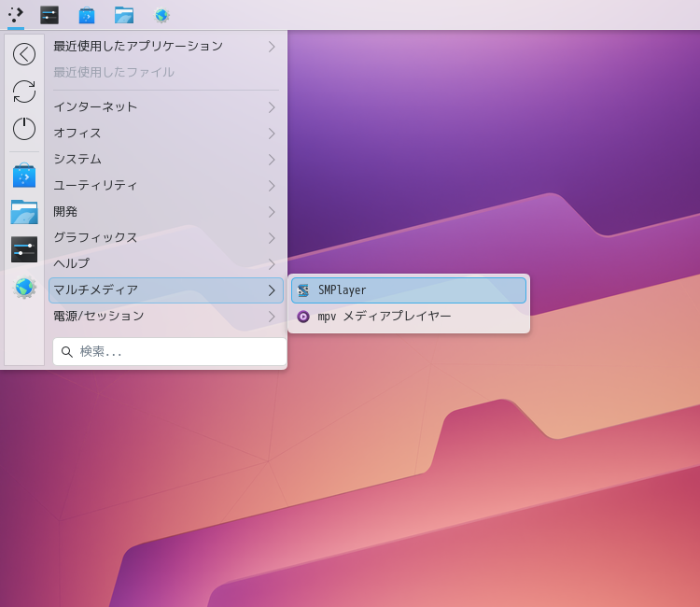Launch web browser globe icon in top panel
700x607 pixels.
point(161,15)
